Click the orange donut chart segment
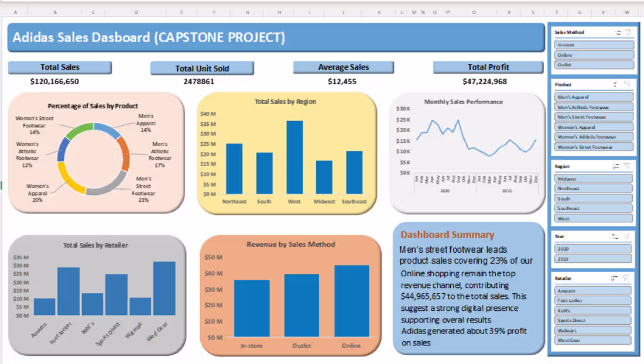The width and height of the screenshot is (644, 364). [124, 153]
